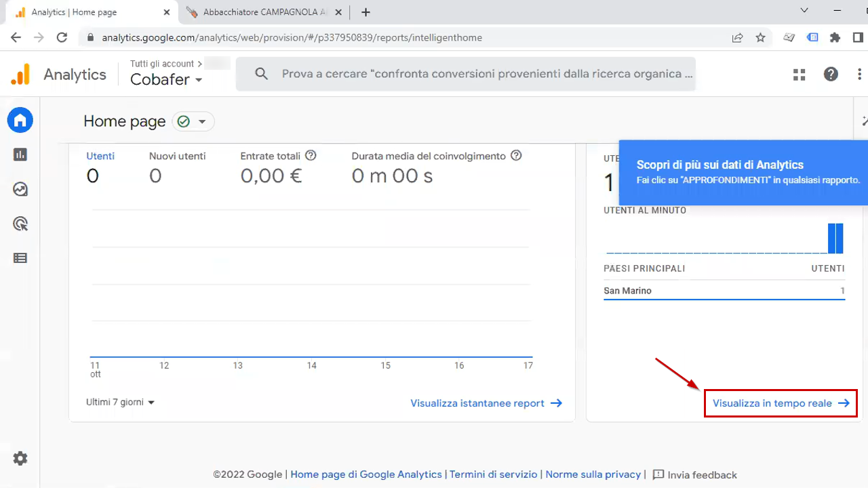Select the users-per-minute bar in the chart
Image resolution: width=868 pixels, height=488 pixels.
835,238
